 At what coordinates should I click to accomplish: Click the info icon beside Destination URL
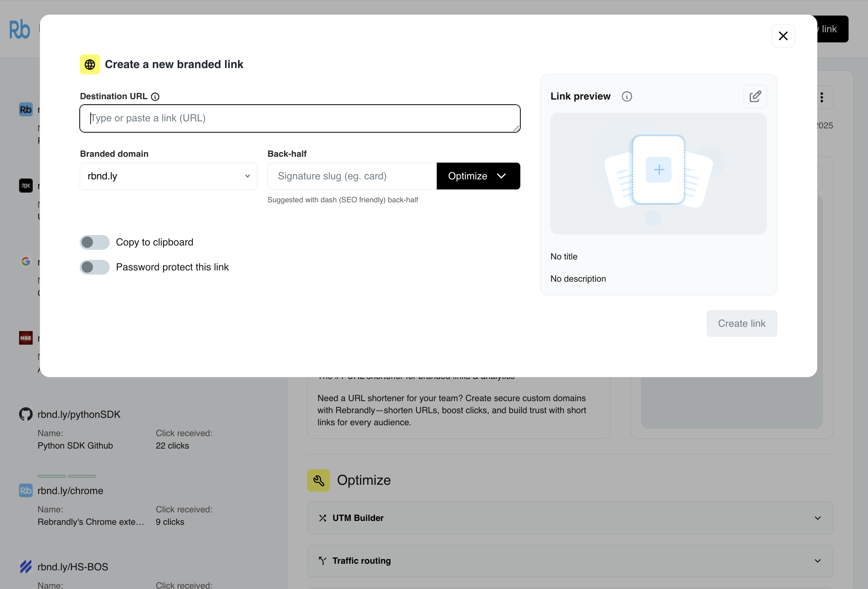155,96
